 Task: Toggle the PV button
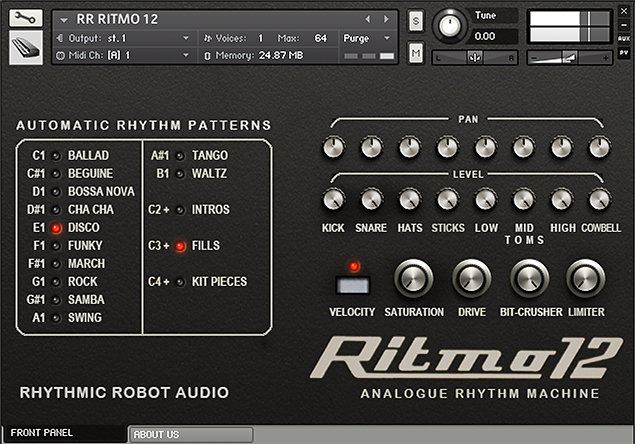pos(624,53)
